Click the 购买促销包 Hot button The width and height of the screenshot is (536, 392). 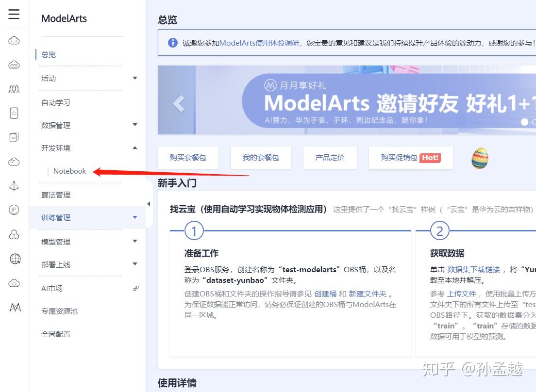(411, 157)
